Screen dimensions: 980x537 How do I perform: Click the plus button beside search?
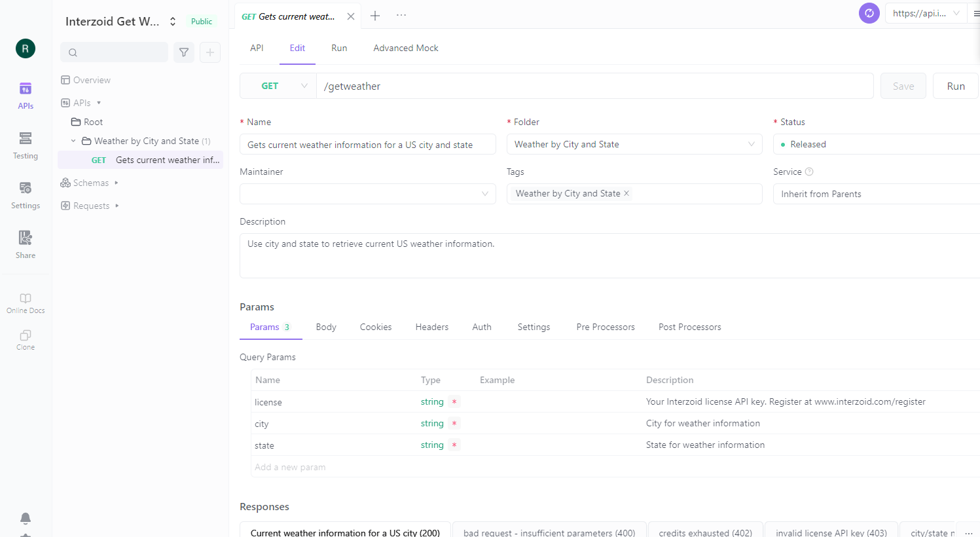click(x=210, y=52)
